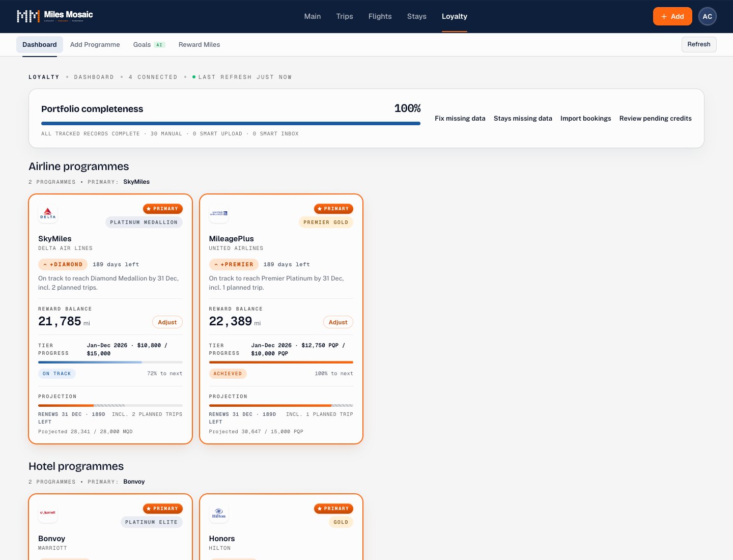Click the Fix missing data link
The image size is (733, 560).
[x=460, y=119]
